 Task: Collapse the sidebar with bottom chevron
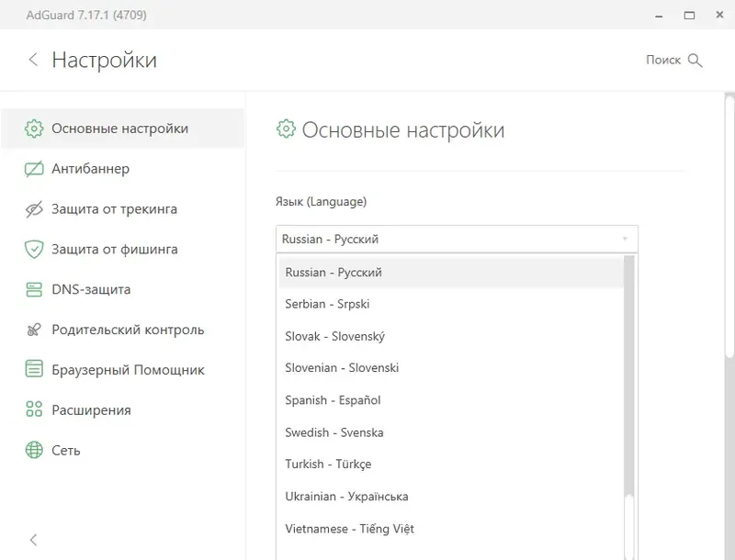click(33, 540)
